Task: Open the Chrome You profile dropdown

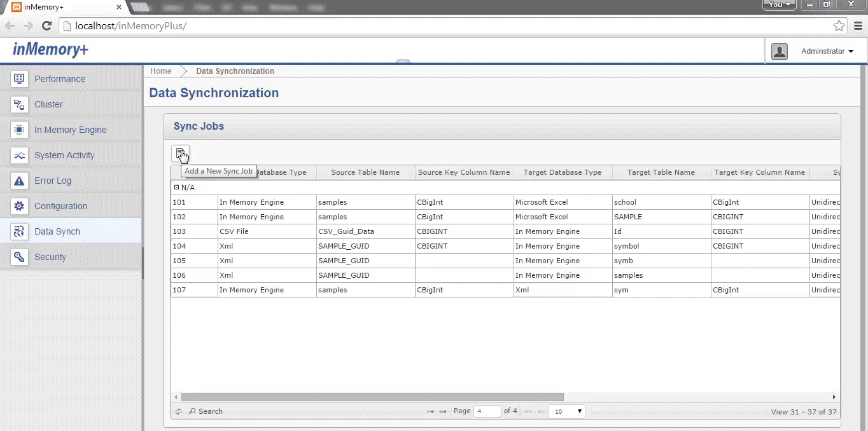Action: click(x=780, y=4)
